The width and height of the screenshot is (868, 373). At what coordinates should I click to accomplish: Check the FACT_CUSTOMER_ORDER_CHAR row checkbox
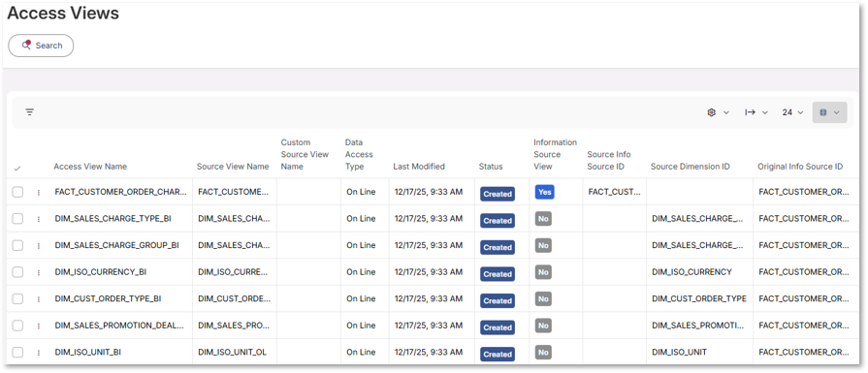click(x=17, y=192)
